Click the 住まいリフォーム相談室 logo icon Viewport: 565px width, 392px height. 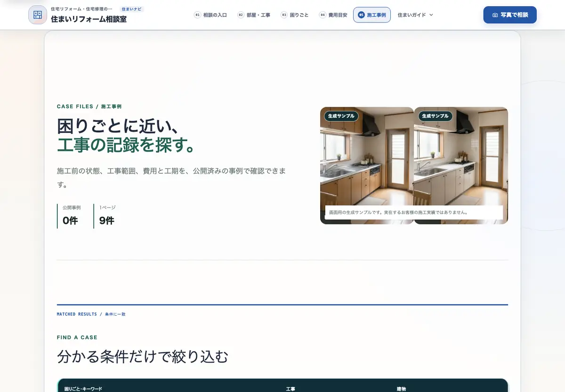(x=38, y=15)
